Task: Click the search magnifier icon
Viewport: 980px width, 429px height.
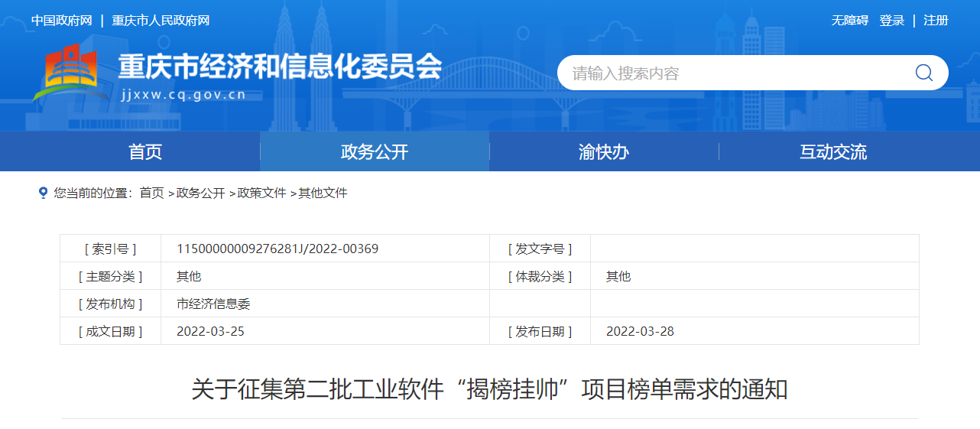Action: [x=923, y=73]
